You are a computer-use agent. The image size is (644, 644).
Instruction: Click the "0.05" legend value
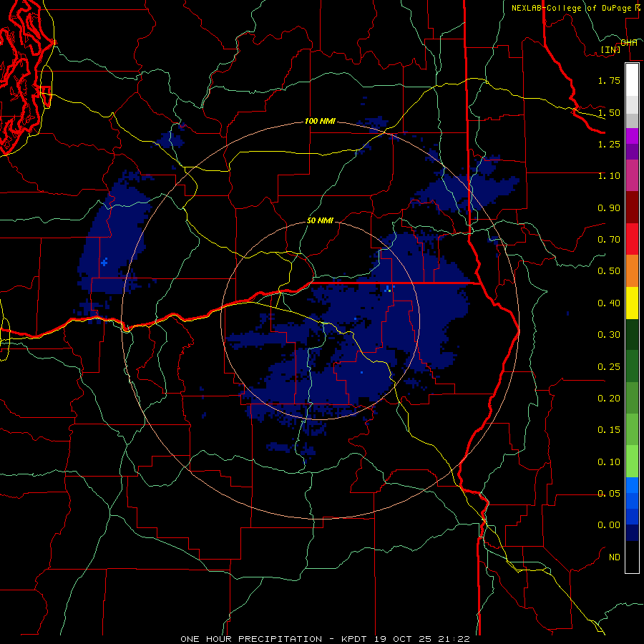pos(609,494)
